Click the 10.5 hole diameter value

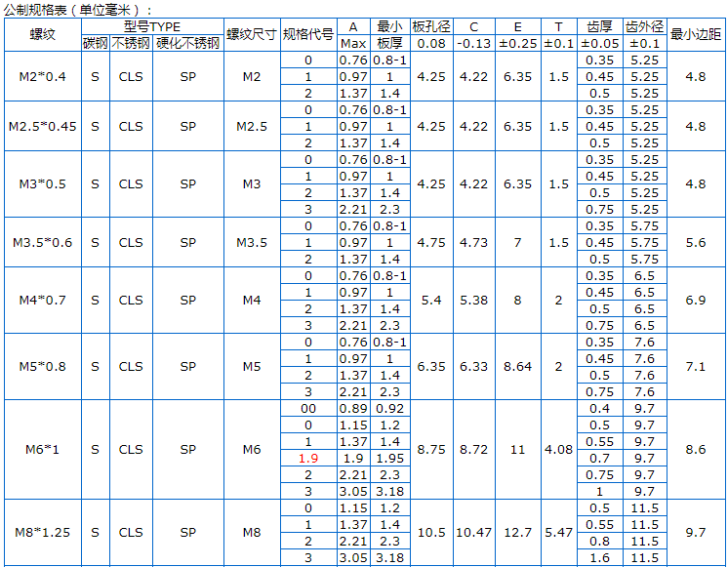tap(431, 533)
